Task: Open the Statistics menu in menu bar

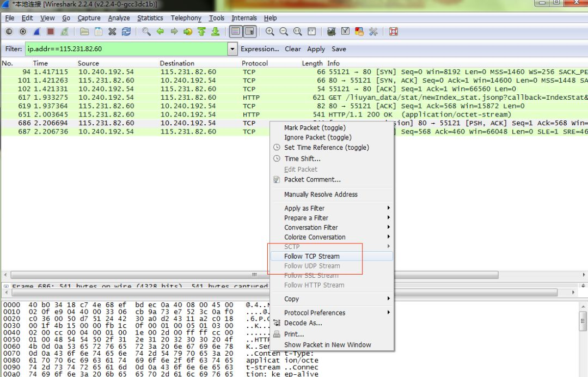Action: [x=150, y=18]
